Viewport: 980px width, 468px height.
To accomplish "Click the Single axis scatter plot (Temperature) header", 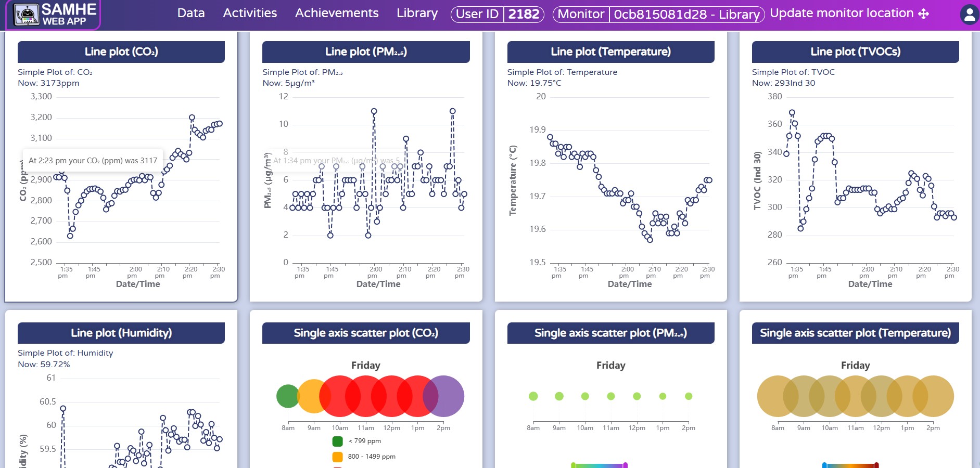I will [x=855, y=333].
